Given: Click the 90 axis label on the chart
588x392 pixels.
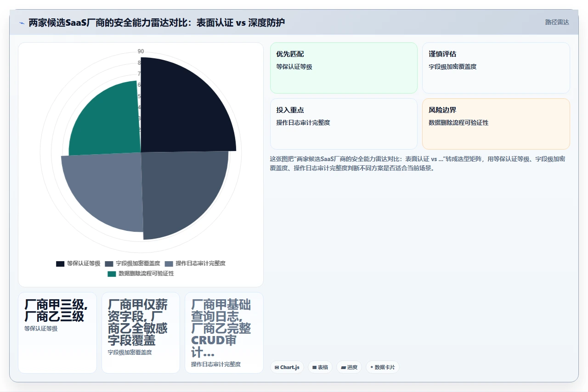Looking at the screenshot, I should coord(141,51).
